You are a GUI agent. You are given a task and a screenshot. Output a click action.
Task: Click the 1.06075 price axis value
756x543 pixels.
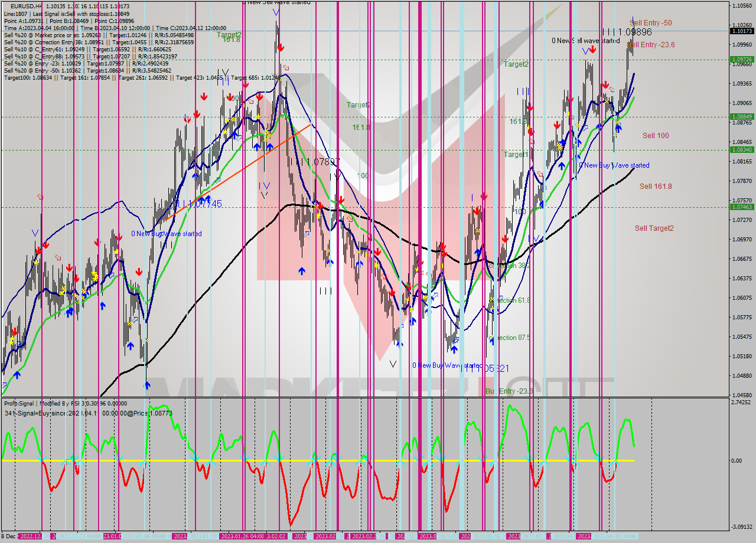(742, 298)
